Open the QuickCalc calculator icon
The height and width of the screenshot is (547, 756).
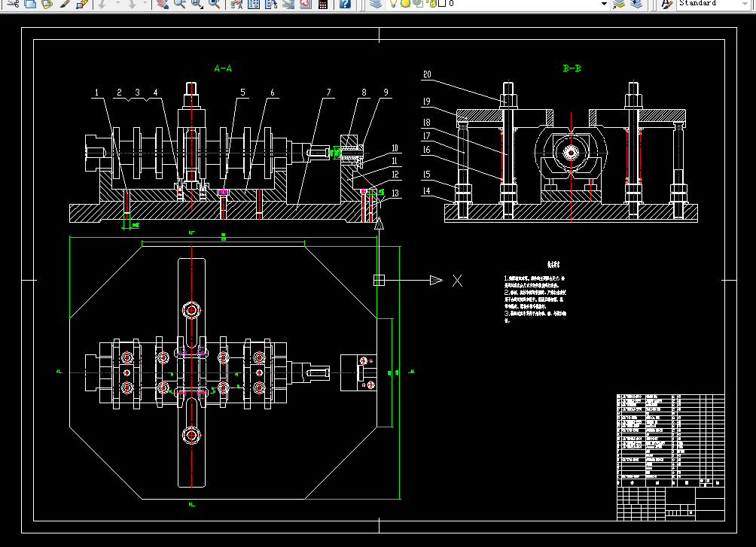pos(323,4)
